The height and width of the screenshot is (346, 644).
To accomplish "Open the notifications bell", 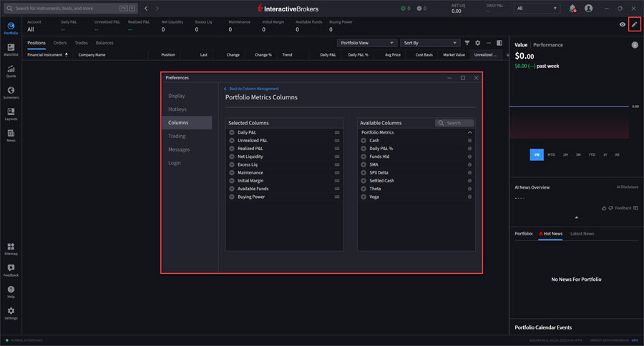I will pos(572,9).
